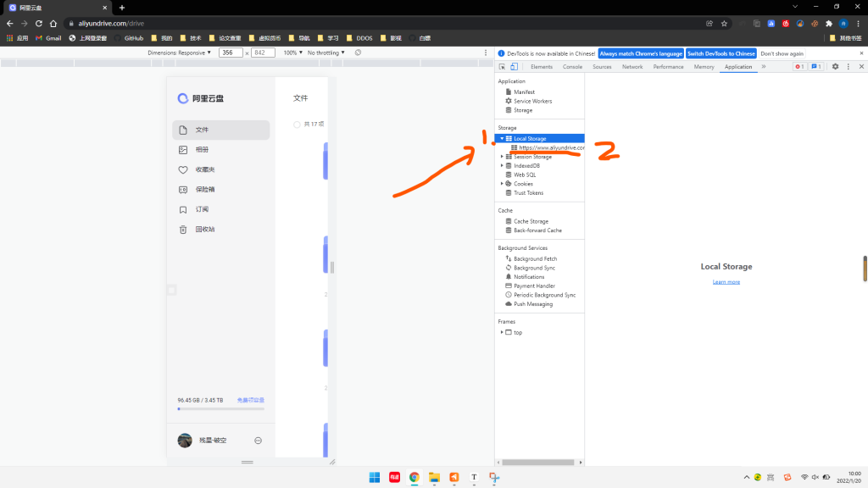Click the Don't show again button
868x488 pixels.
point(782,53)
